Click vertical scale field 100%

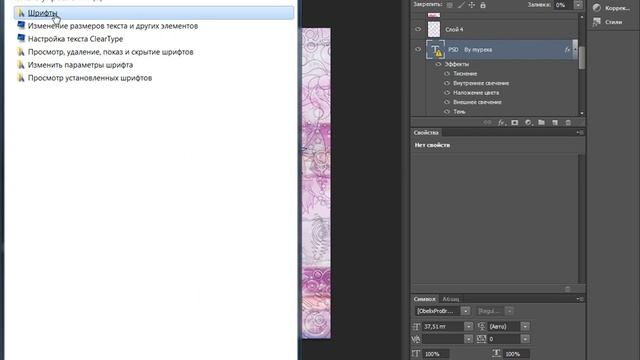[x=436, y=354]
